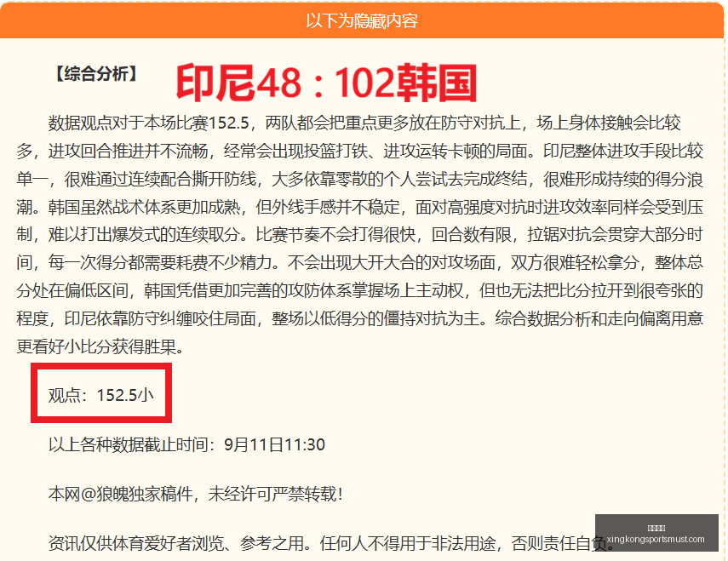Click the line starting '多，进攻回合推进并不流畅'
The height and width of the screenshot is (561, 728).
point(360,152)
